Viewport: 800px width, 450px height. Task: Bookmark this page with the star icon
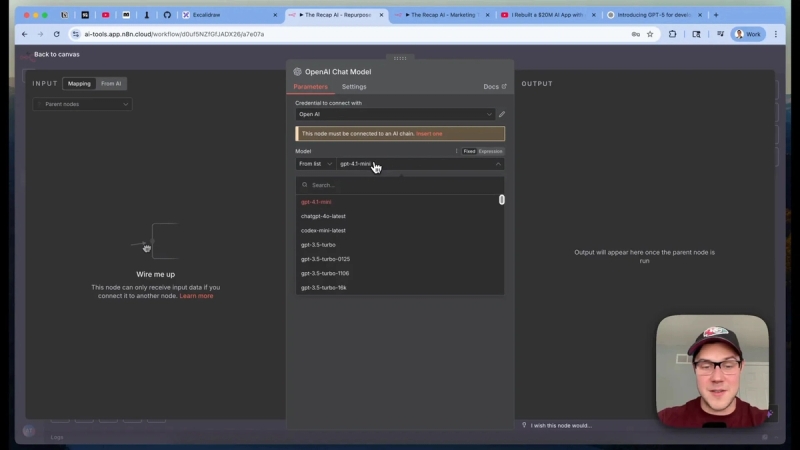tap(650, 34)
